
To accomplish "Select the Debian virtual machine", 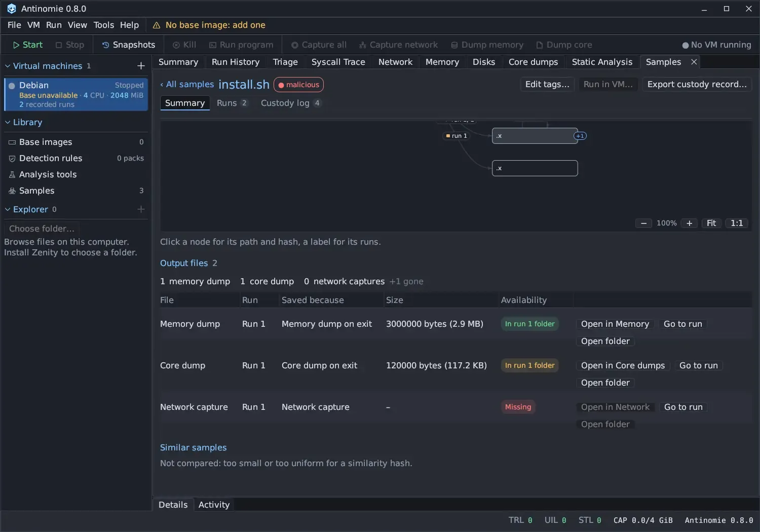I will coord(76,94).
